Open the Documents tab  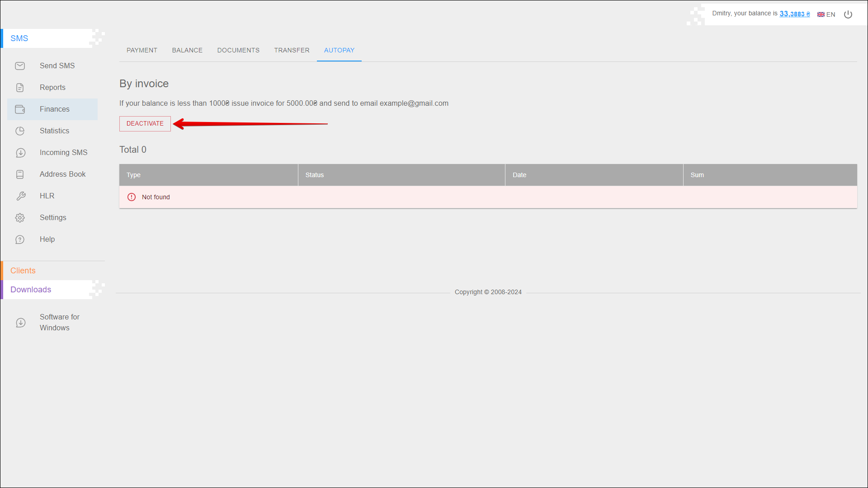tap(238, 50)
